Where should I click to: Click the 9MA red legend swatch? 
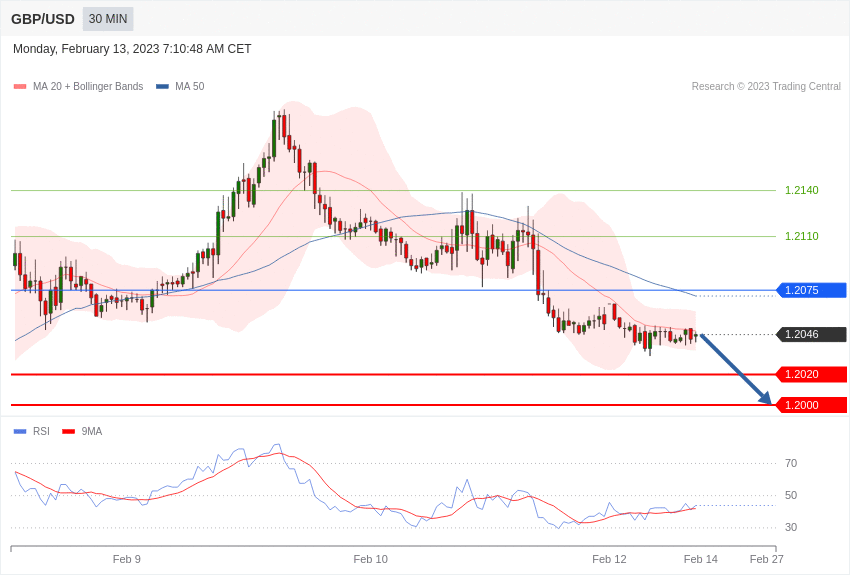69,432
